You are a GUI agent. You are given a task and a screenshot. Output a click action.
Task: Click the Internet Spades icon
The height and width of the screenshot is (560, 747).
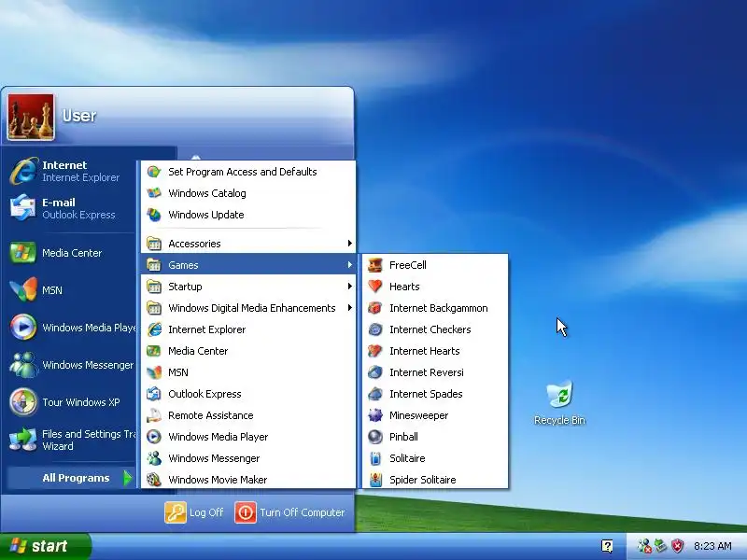point(375,394)
